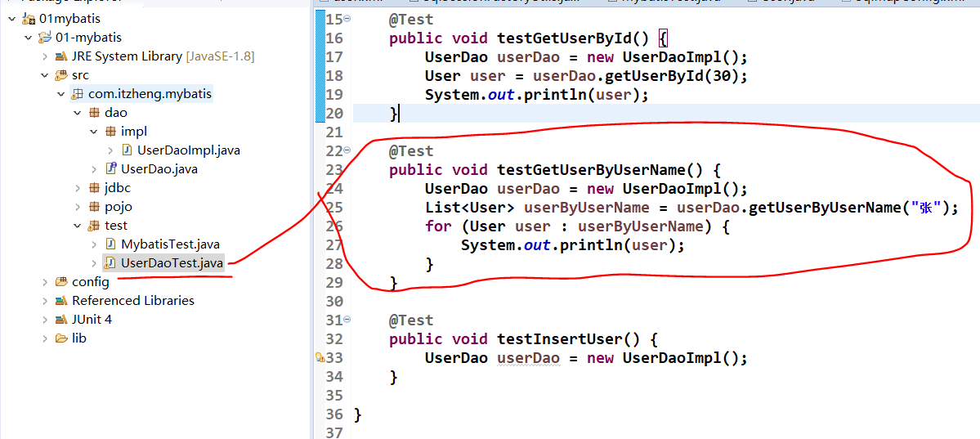This screenshot has height=439, width=980.
Task: Click the MybatisTest.java file icon
Action: point(110,244)
